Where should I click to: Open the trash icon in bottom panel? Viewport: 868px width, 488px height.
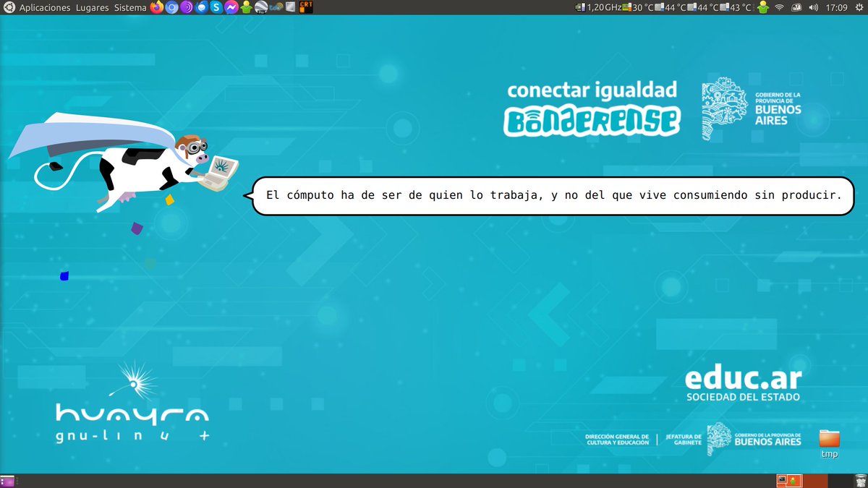click(x=860, y=481)
